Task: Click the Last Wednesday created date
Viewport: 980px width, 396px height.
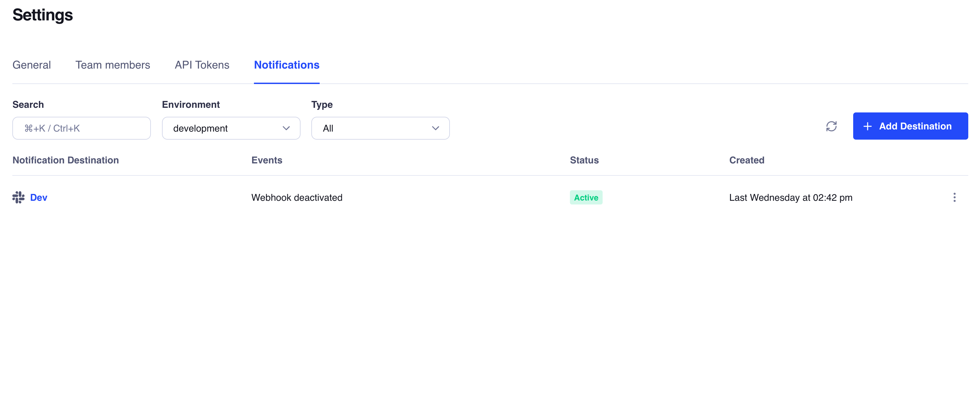Action: [791, 197]
